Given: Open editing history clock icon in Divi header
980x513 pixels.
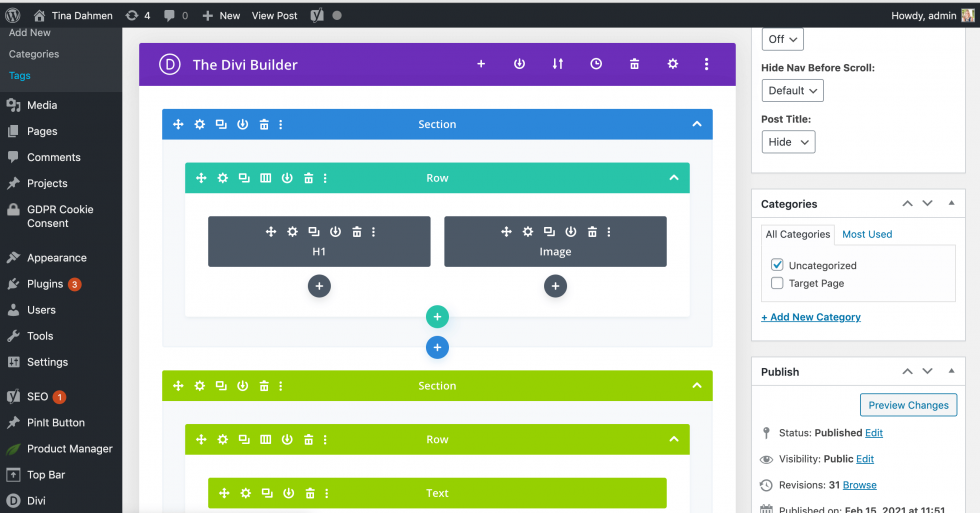Looking at the screenshot, I should (x=596, y=64).
